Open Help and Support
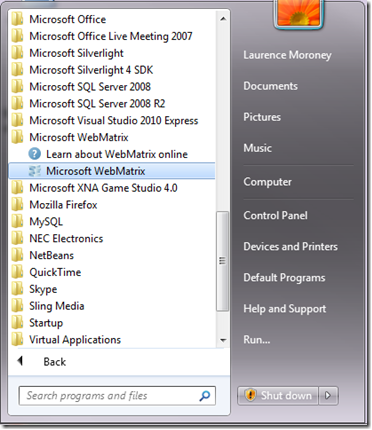 pyautogui.click(x=285, y=309)
